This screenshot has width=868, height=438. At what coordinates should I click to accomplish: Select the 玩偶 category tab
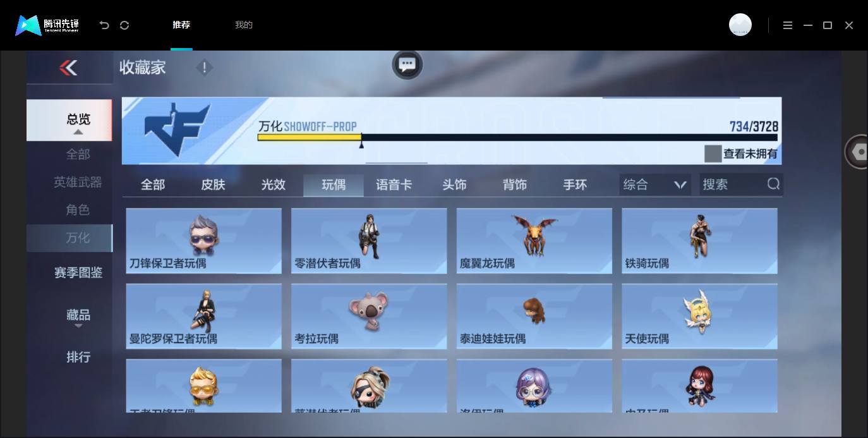coord(334,185)
